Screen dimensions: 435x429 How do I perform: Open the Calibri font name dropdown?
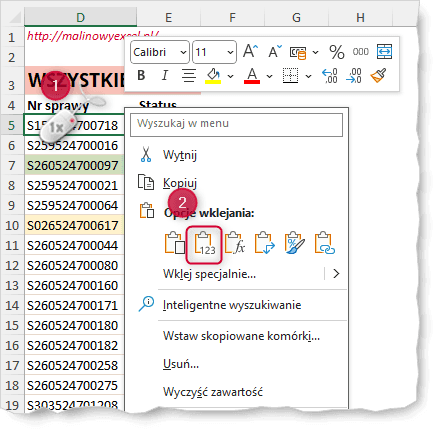coord(160,52)
